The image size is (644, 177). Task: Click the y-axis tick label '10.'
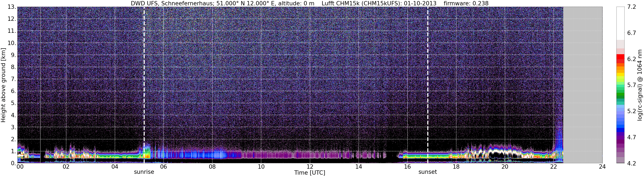point(12,43)
